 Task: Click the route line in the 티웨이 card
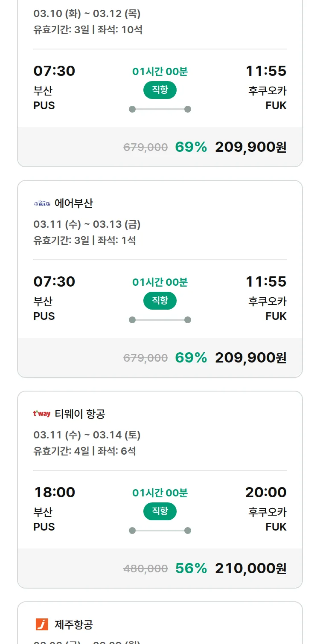click(x=160, y=531)
